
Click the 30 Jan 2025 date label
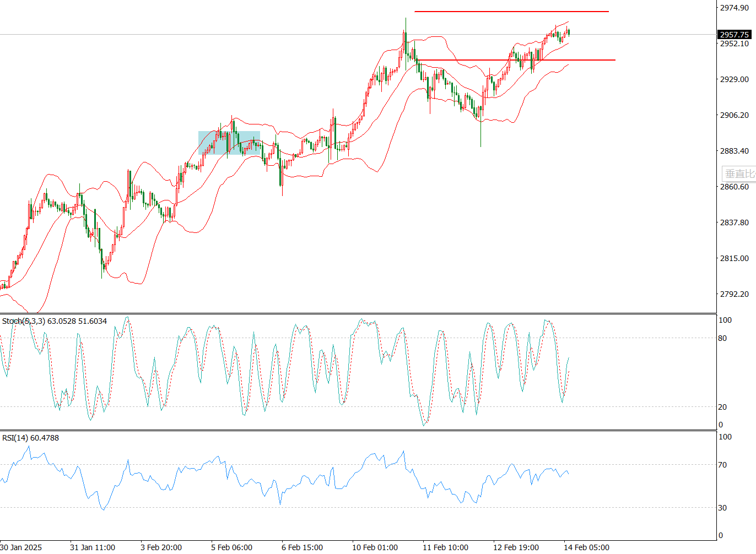[21, 547]
